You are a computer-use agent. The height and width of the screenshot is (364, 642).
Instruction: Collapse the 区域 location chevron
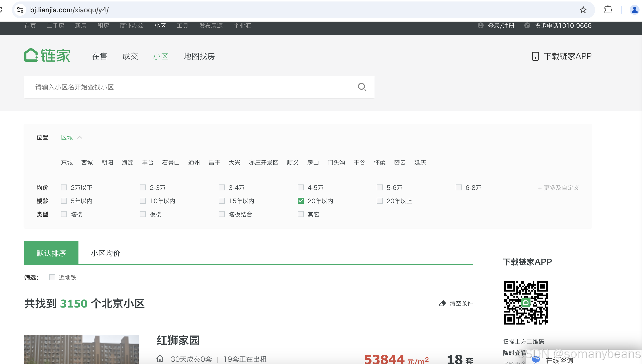click(80, 138)
